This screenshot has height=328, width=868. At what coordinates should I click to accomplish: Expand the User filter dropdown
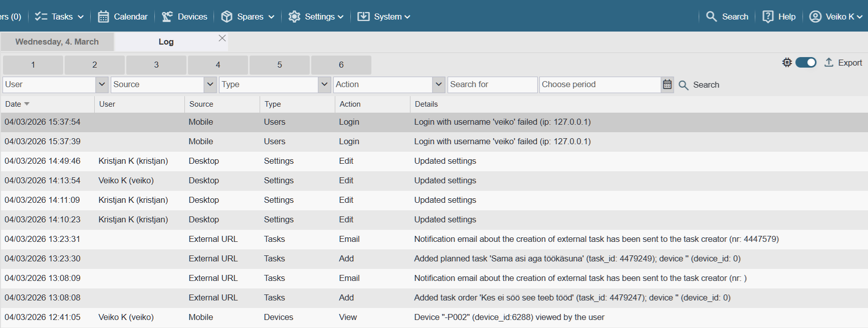click(102, 85)
